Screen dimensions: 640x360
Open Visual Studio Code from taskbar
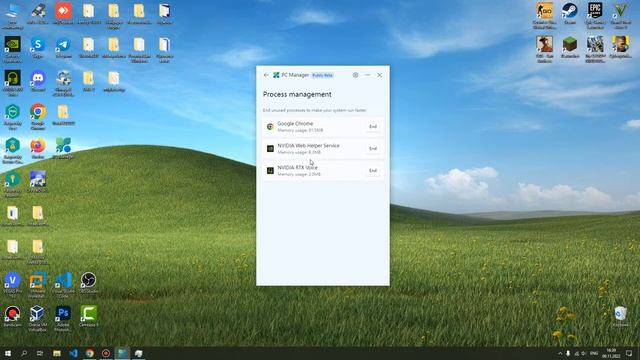point(73,353)
